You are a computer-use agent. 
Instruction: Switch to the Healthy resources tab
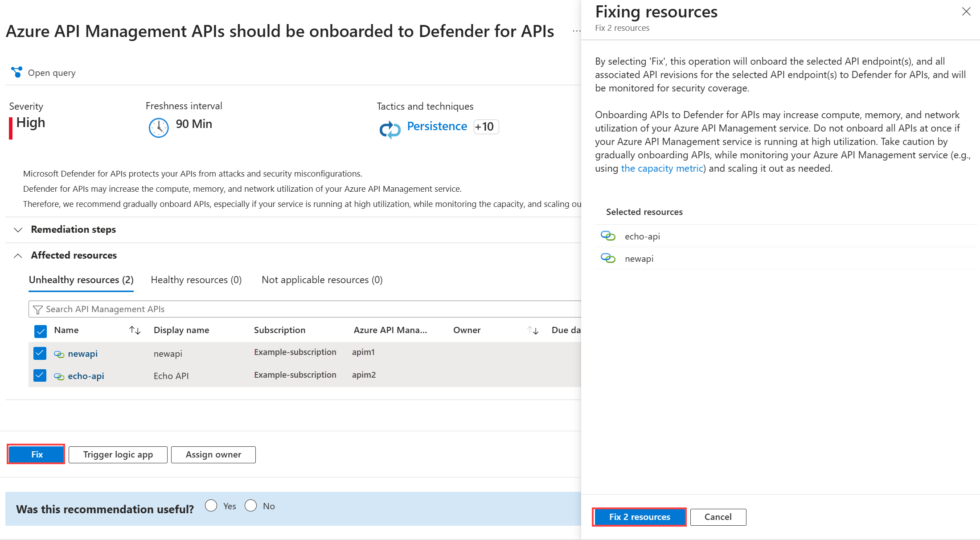coord(196,280)
